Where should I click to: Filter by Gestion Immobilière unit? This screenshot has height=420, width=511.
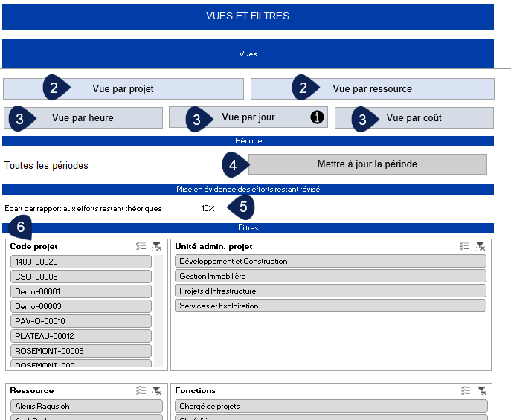tap(330, 276)
